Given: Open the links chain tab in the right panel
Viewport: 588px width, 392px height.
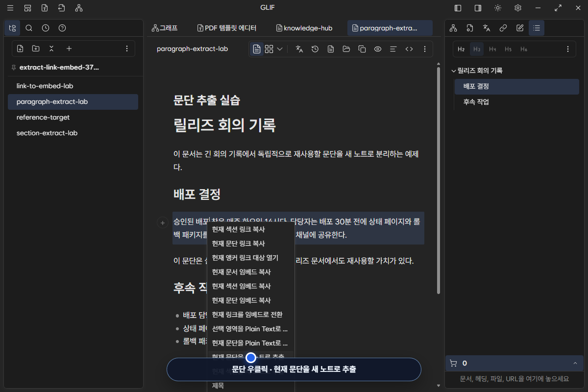Looking at the screenshot, I should [x=503, y=28].
